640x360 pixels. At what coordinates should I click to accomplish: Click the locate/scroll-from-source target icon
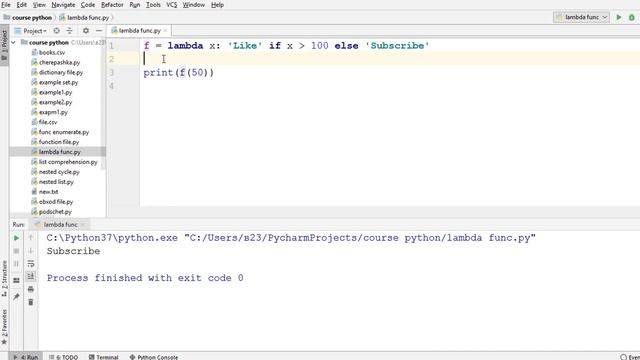[x=56, y=31]
